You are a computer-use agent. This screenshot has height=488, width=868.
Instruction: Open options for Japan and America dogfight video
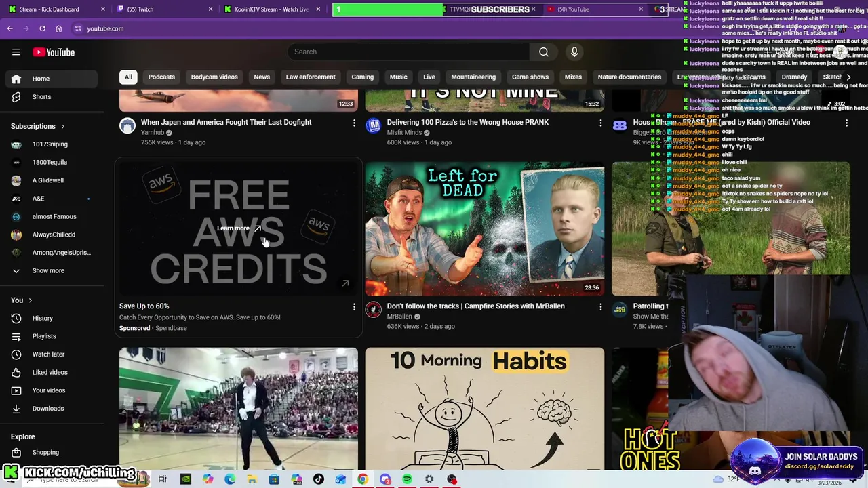[354, 123]
